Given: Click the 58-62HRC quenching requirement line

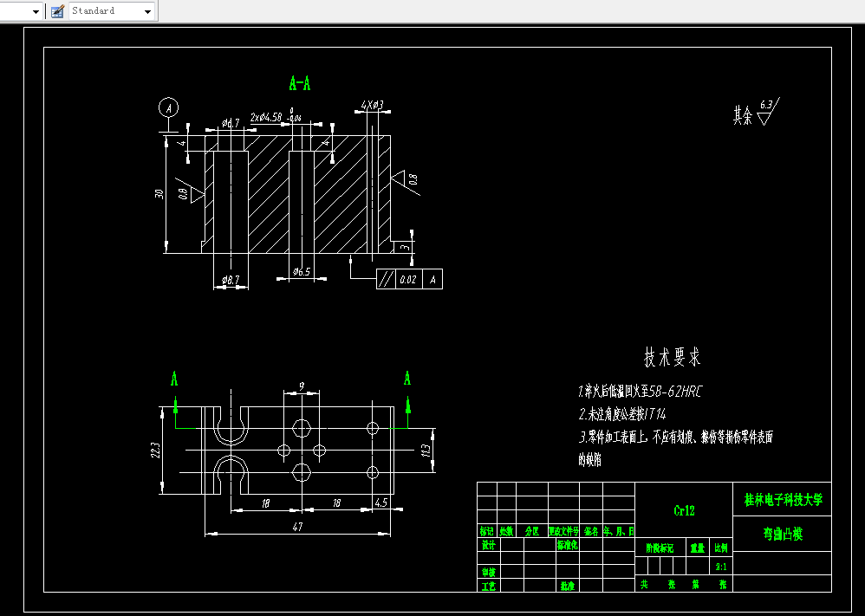Looking at the screenshot, I should (x=640, y=392).
